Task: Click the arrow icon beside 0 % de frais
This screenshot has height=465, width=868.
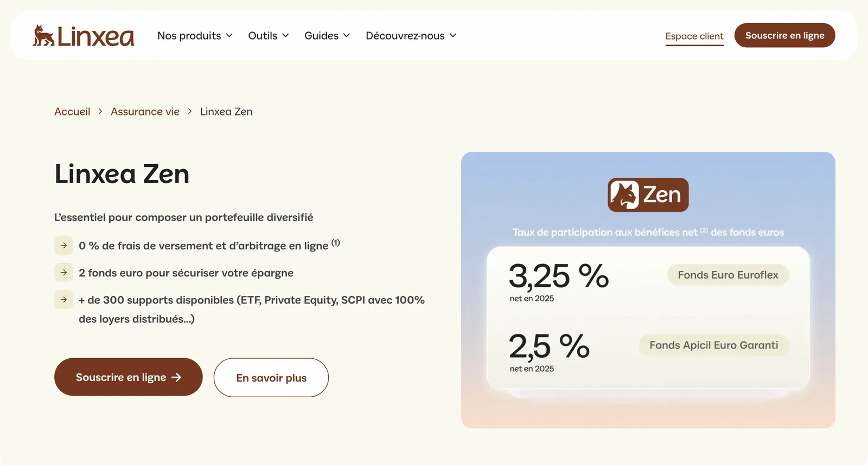Action: (63, 246)
